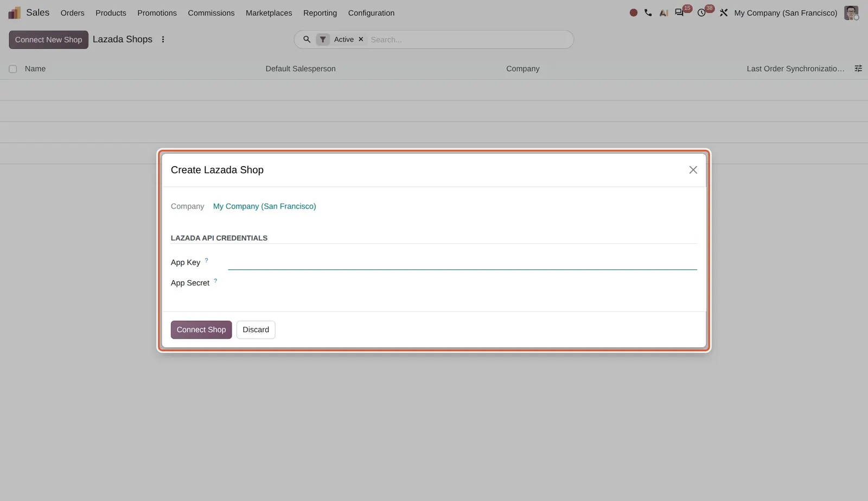
Task: Open the Commissions menu
Action: click(x=211, y=12)
